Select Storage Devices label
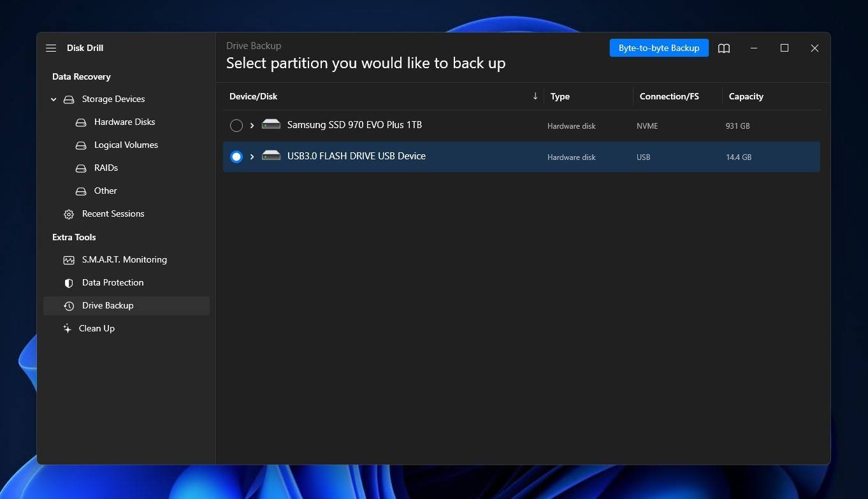The image size is (868, 499). click(113, 99)
